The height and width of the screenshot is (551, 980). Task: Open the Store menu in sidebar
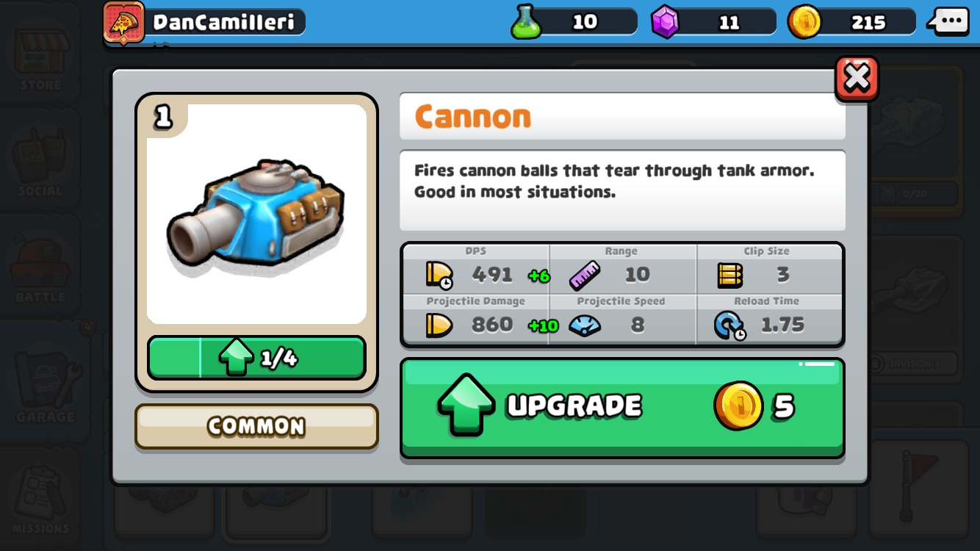pyautogui.click(x=40, y=57)
